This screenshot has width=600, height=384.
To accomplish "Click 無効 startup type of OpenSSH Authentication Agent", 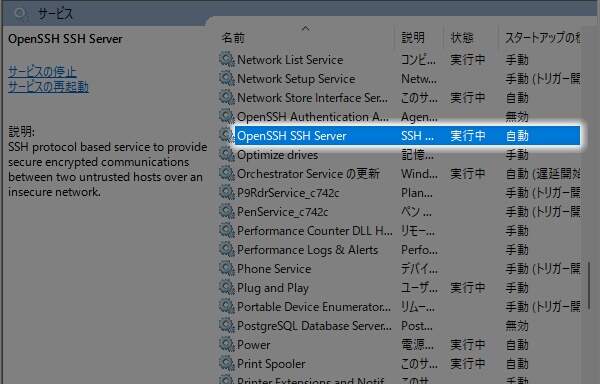I will [x=517, y=117].
